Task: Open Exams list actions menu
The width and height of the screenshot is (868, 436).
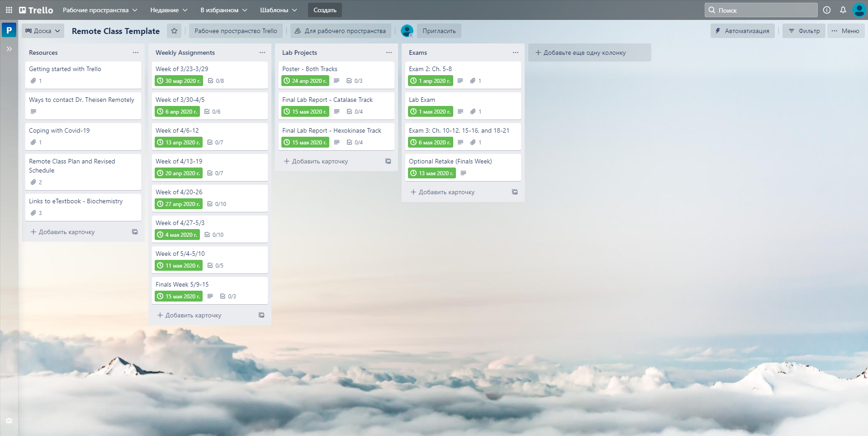Action: (x=516, y=53)
